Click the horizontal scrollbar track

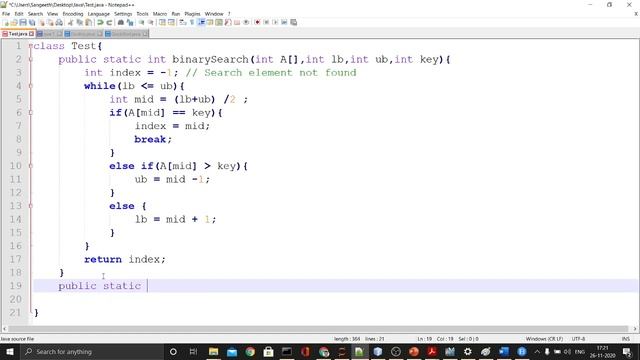318,329
